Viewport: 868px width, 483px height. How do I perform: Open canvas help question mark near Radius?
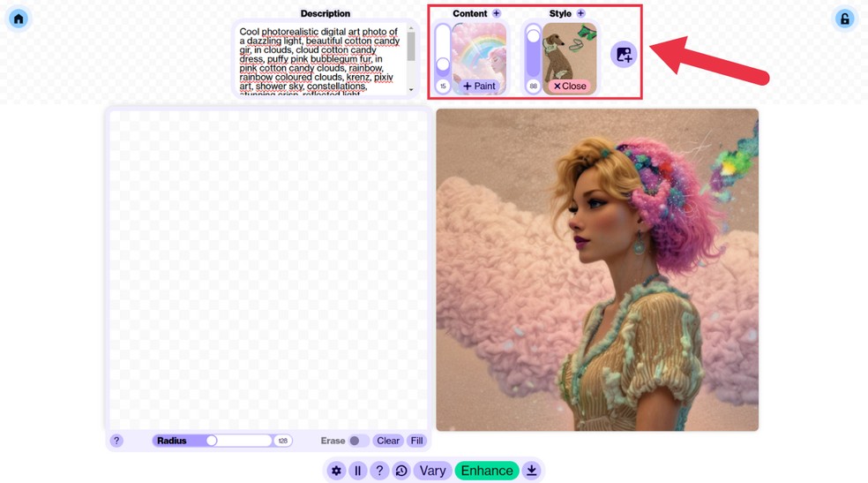[x=116, y=441]
